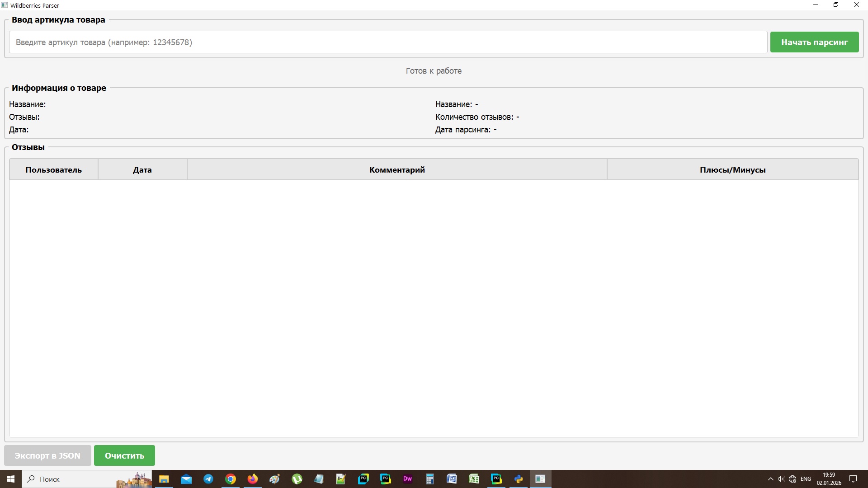Open uTorrent taskbar icon
The image size is (868, 488).
297,479
